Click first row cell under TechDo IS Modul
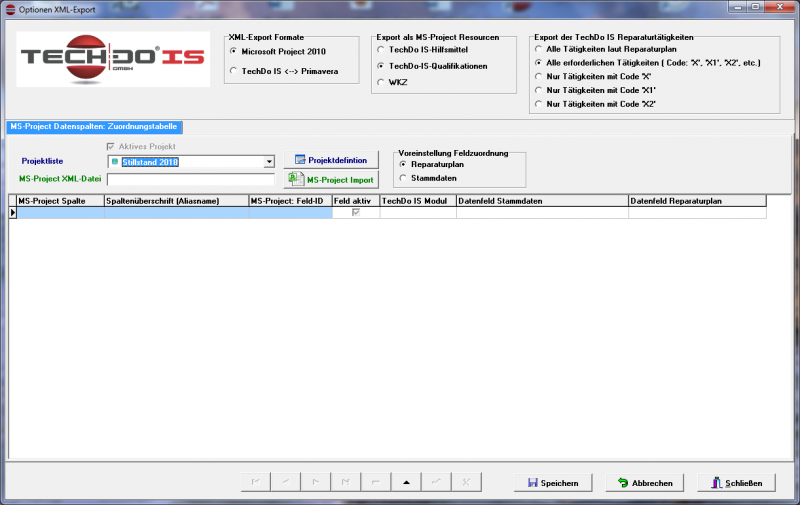This screenshot has height=505, width=800. click(418, 213)
